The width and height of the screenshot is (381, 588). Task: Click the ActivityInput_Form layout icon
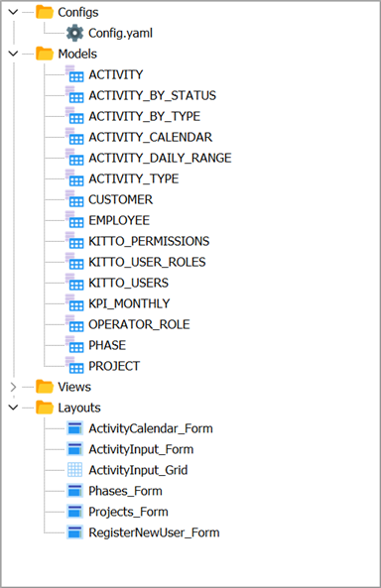pyautogui.click(x=74, y=449)
